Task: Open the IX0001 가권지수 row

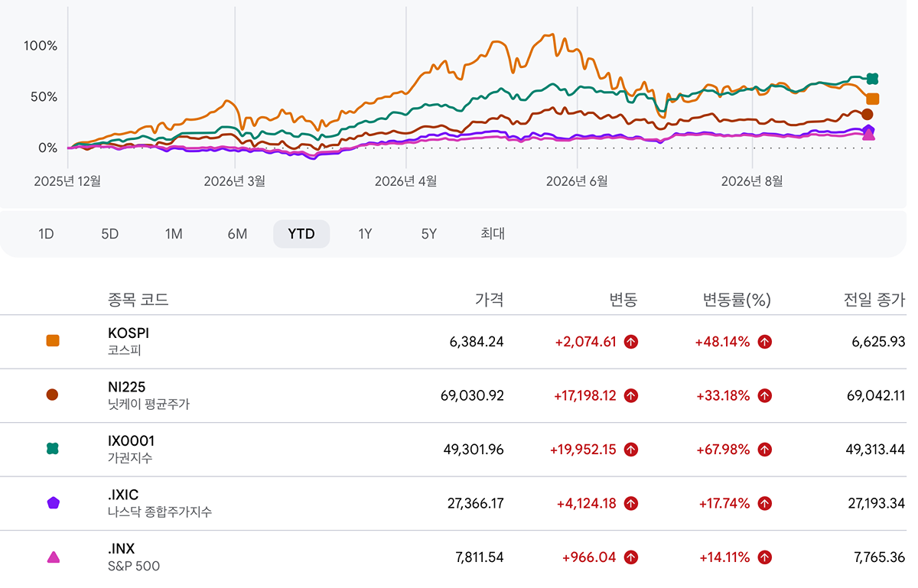Action: (x=453, y=450)
